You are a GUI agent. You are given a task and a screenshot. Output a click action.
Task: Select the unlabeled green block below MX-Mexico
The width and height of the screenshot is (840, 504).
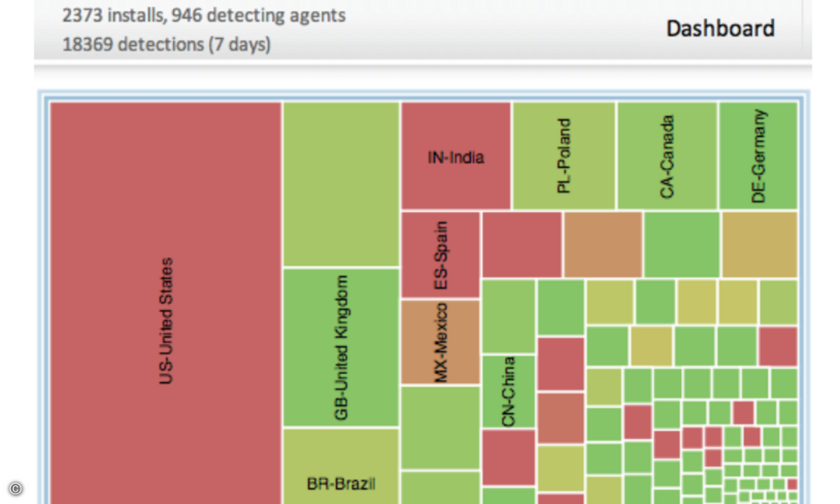pyautogui.click(x=440, y=427)
